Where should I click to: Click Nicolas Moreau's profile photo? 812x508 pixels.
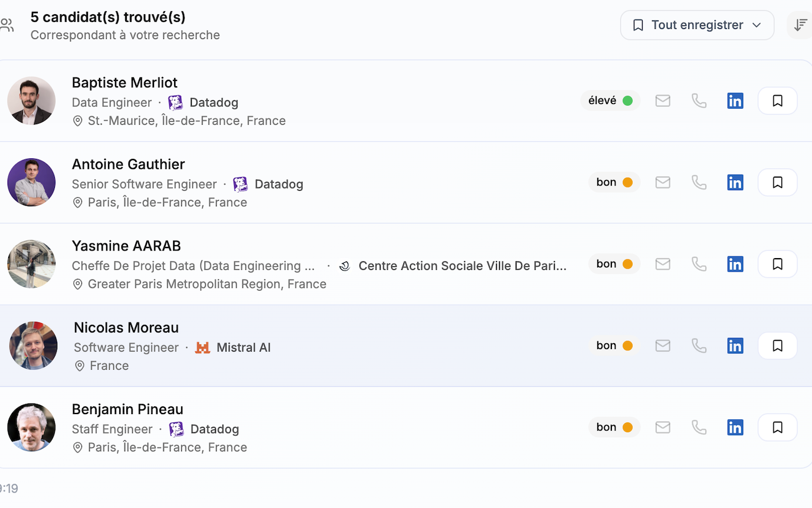tap(33, 346)
